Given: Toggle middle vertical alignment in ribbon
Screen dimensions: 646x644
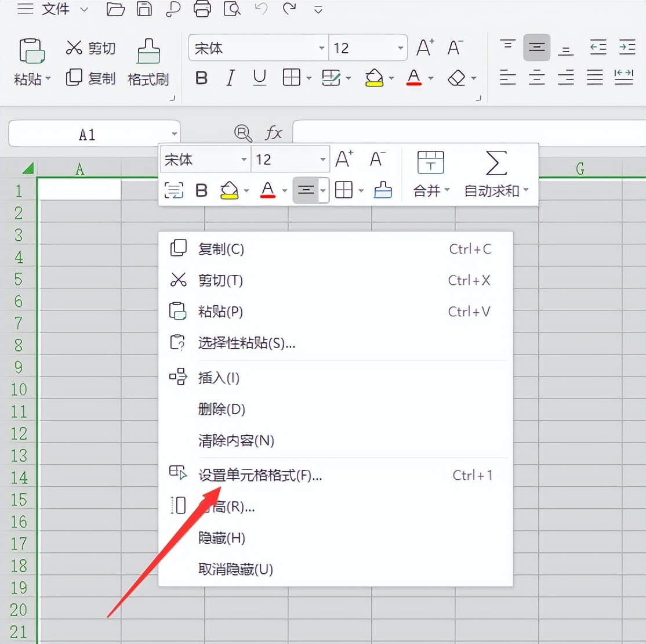Looking at the screenshot, I should [x=537, y=48].
